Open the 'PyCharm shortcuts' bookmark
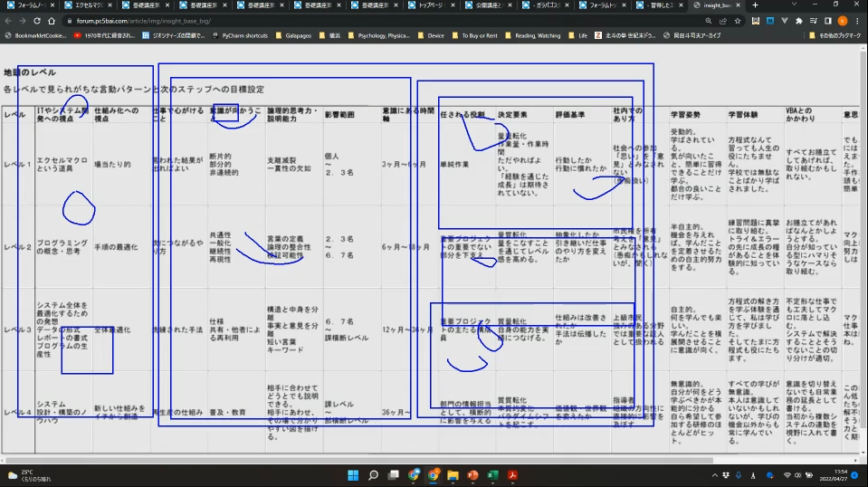 pos(244,36)
